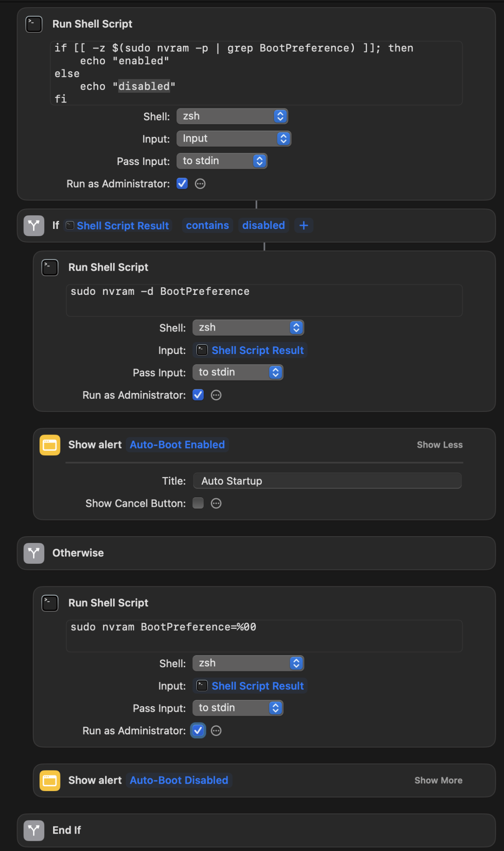The image size is (504, 851).
Task: Click the End If branch icon
Action: pyautogui.click(x=34, y=831)
